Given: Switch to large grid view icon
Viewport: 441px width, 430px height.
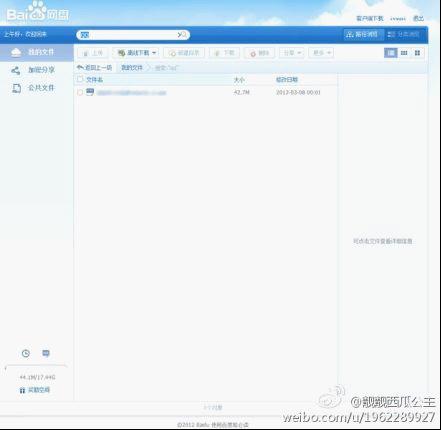Looking at the screenshot, I should click(417, 53).
